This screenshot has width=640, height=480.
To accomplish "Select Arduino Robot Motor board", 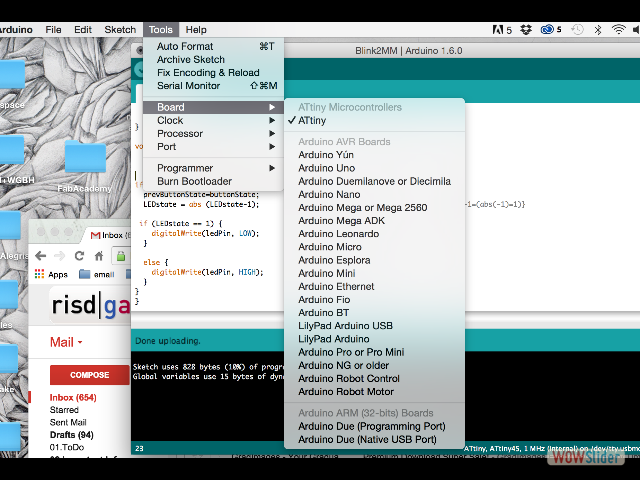I will tap(374, 391).
